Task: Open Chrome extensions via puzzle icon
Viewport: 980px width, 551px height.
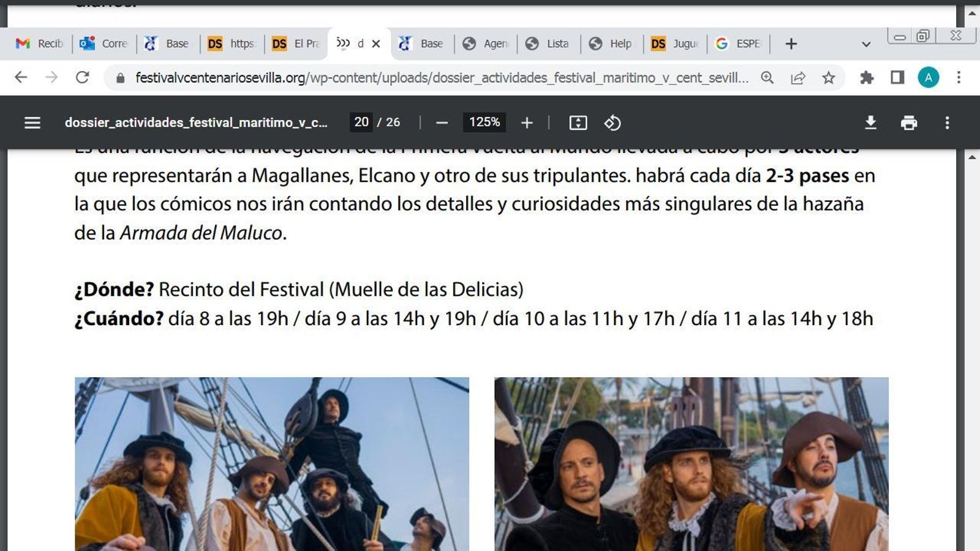Action: [866, 77]
